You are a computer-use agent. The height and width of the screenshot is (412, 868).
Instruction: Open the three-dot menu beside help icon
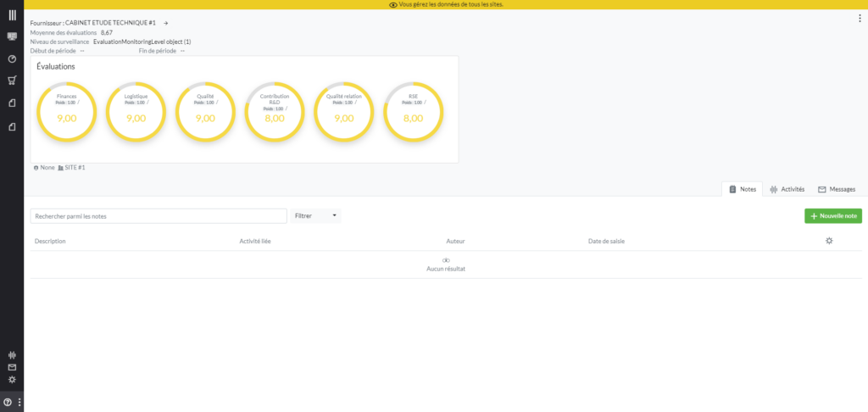[19, 403]
